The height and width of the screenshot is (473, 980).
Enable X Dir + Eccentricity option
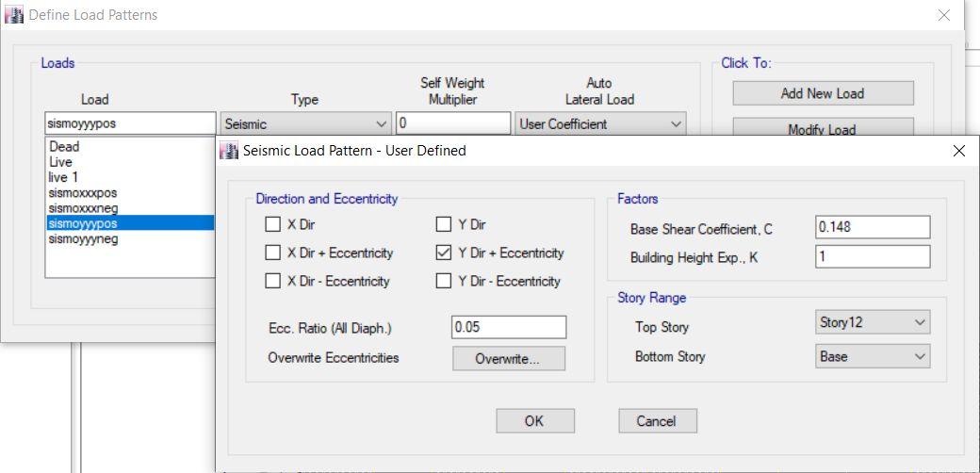pos(273,253)
